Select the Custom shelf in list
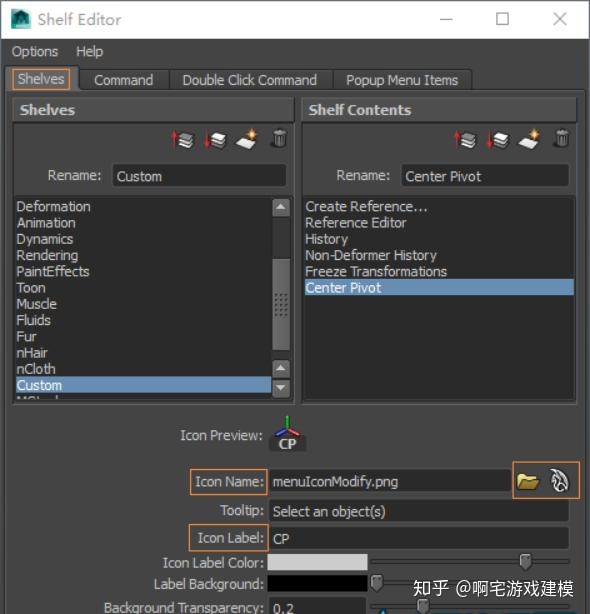The width and height of the screenshot is (590, 614). pyautogui.click(x=143, y=385)
